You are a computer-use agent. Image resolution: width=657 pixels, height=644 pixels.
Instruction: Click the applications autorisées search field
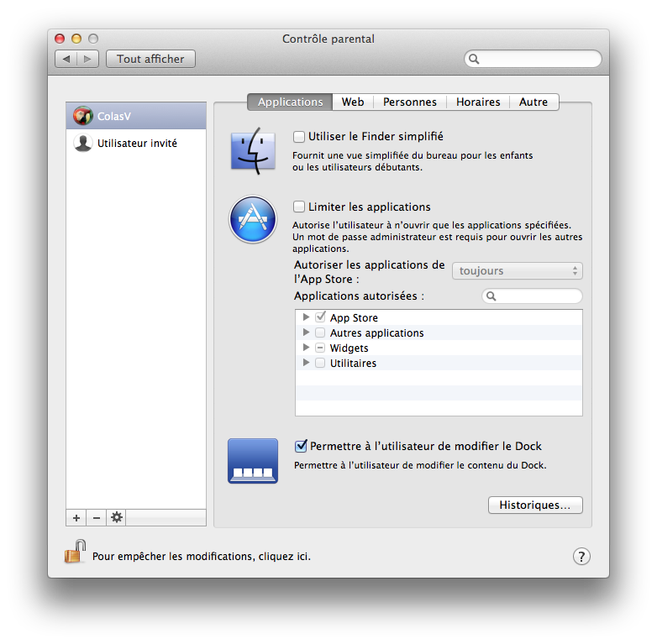pos(536,296)
